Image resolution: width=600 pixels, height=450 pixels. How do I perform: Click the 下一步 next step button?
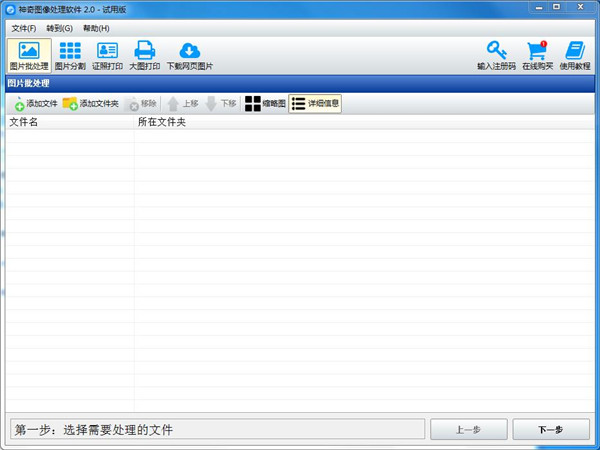(550, 429)
